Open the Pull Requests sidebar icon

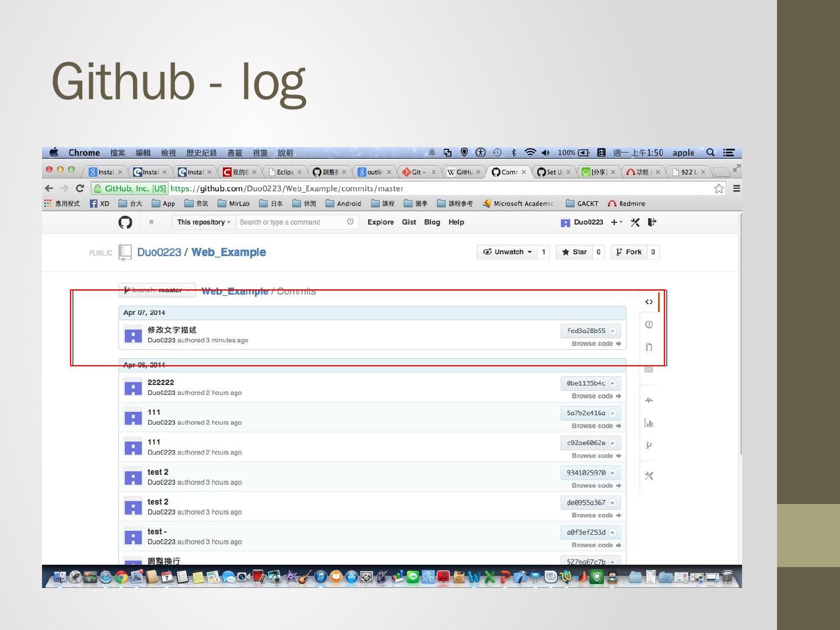[x=649, y=347]
